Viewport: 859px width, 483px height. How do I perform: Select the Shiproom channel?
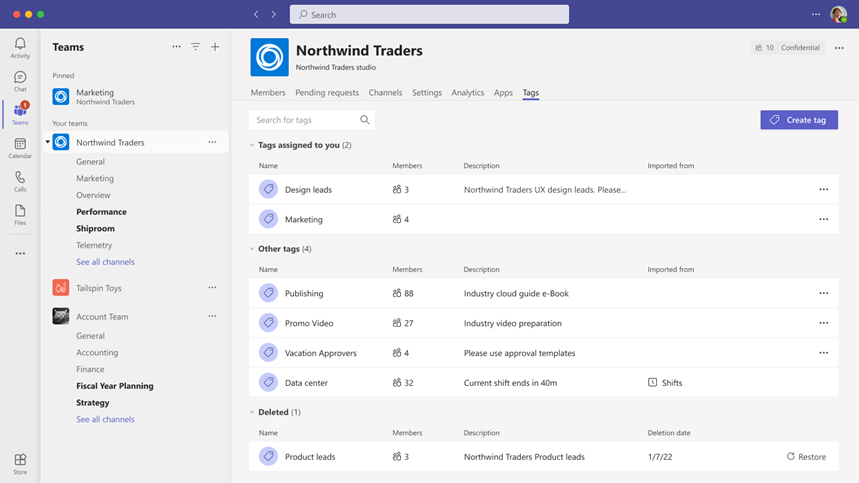95,228
